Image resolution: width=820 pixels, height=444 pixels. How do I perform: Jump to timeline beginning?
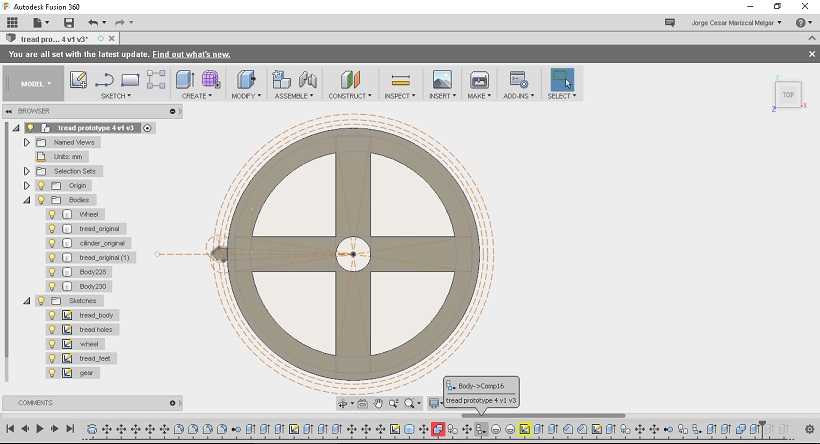10,429
